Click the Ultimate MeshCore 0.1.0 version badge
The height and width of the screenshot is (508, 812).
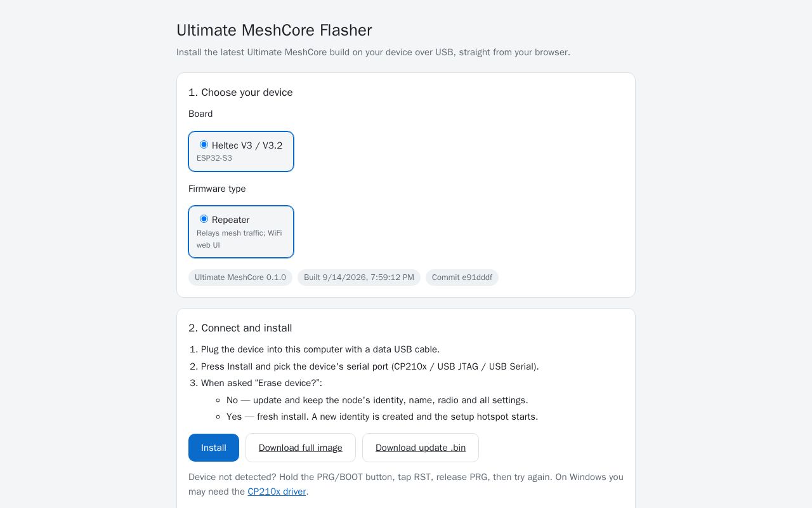point(240,277)
